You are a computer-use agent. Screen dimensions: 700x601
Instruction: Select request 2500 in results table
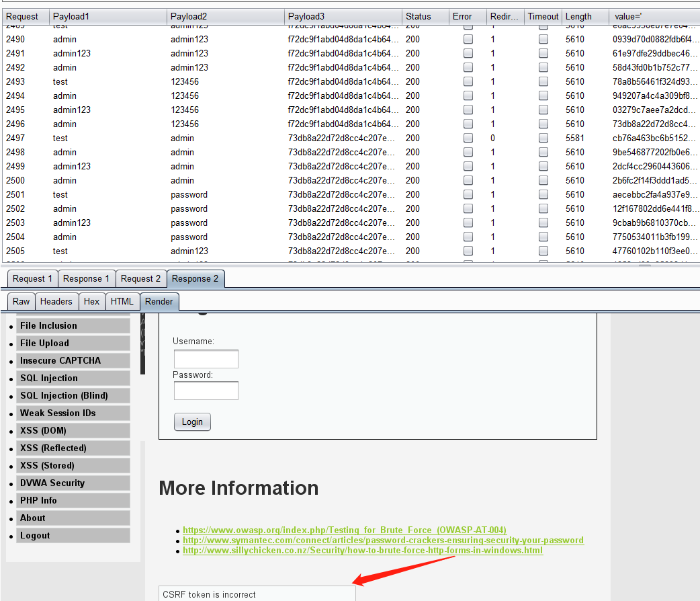tap(350, 181)
